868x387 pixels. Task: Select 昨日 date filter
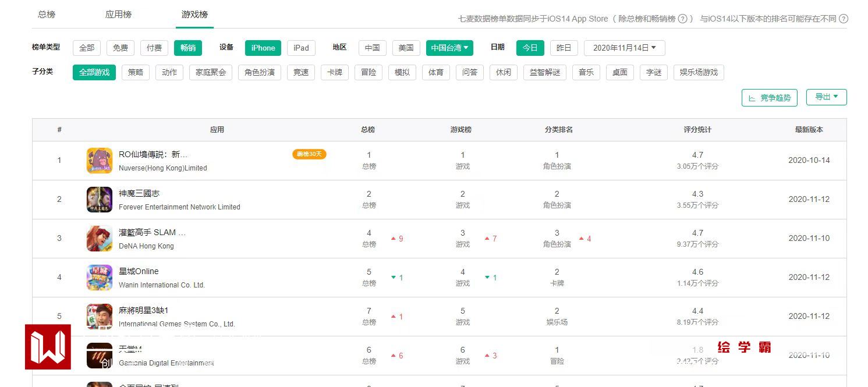564,48
